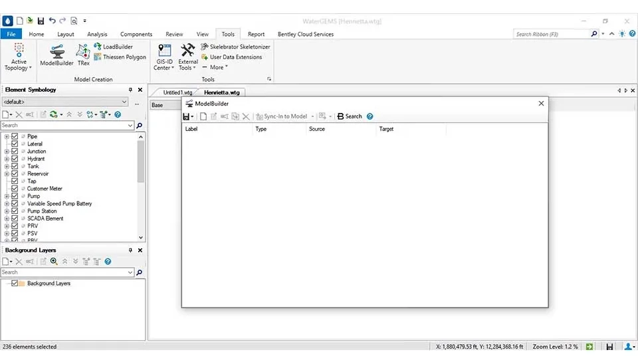The image size is (638, 364).
Task: Switch to the Analysis ribbon tab
Action: click(97, 35)
